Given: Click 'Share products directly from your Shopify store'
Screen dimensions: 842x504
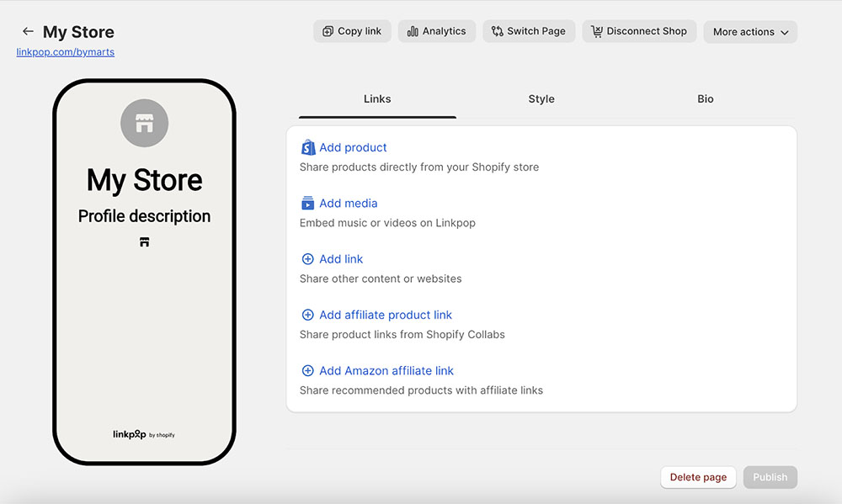Looking at the screenshot, I should [419, 167].
